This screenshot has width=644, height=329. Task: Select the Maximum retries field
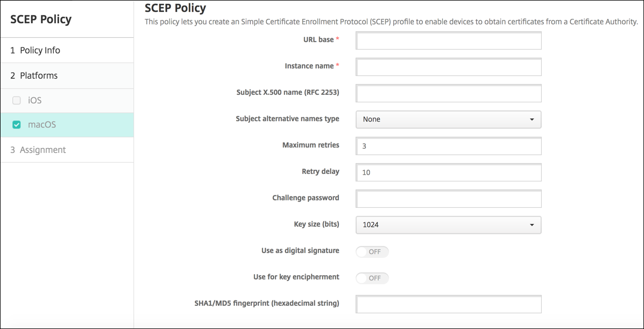pos(448,146)
